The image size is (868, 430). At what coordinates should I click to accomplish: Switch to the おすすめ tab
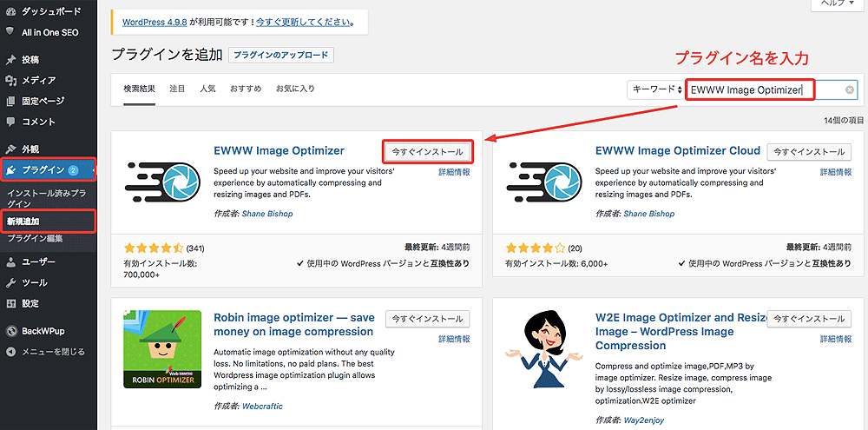246,89
